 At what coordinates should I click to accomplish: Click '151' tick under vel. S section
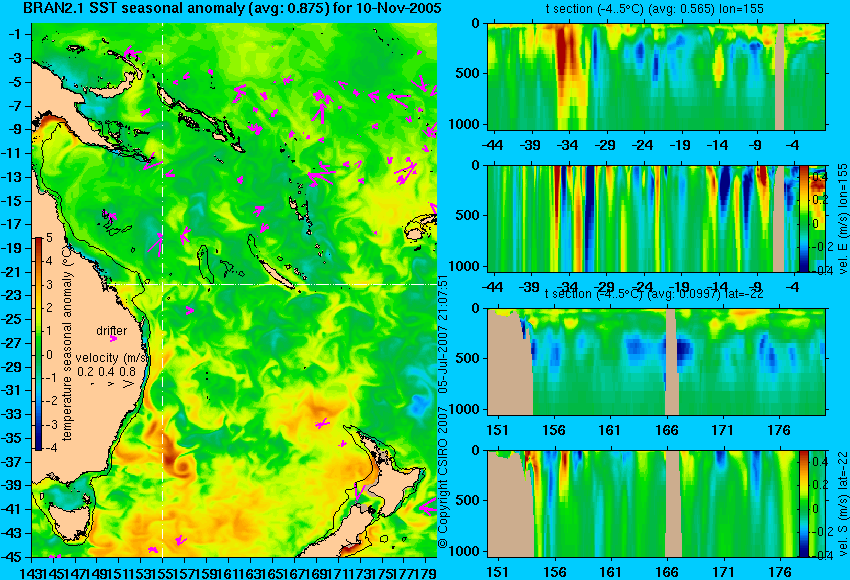[497, 572]
